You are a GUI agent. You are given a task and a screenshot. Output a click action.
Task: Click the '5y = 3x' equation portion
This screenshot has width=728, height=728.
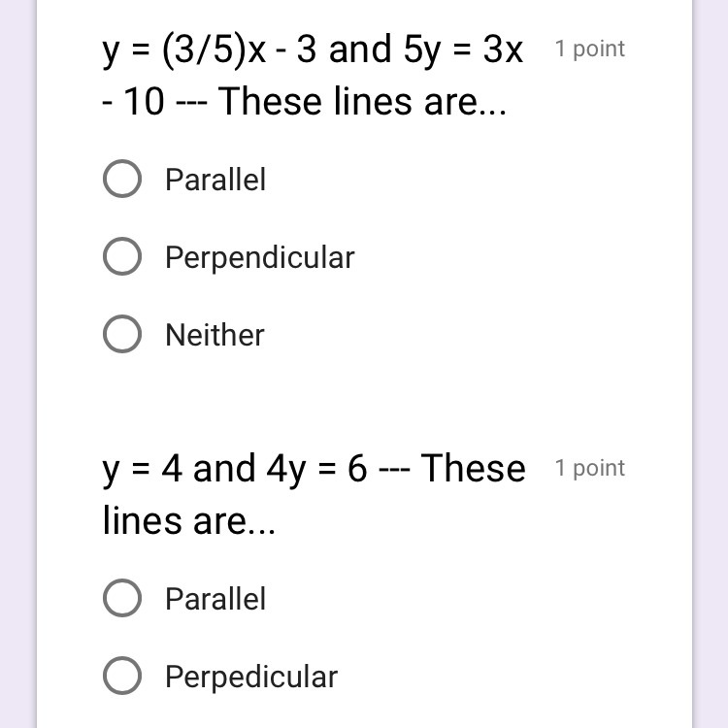click(x=463, y=49)
